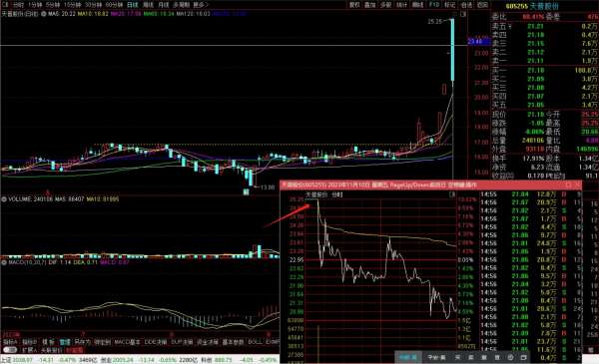Click the 复权 toolbar button
Screen dimensions: 599x364
(x=354, y=5)
